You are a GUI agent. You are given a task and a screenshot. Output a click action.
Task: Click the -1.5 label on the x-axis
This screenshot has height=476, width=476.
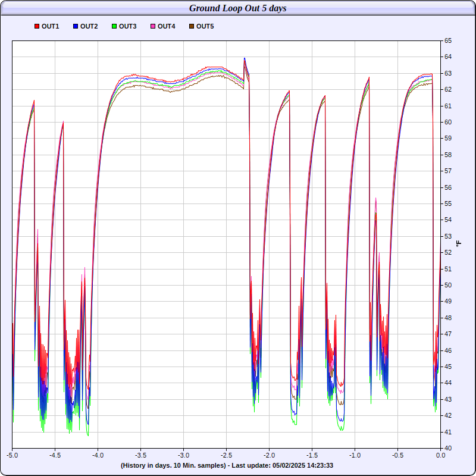click(312, 455)
